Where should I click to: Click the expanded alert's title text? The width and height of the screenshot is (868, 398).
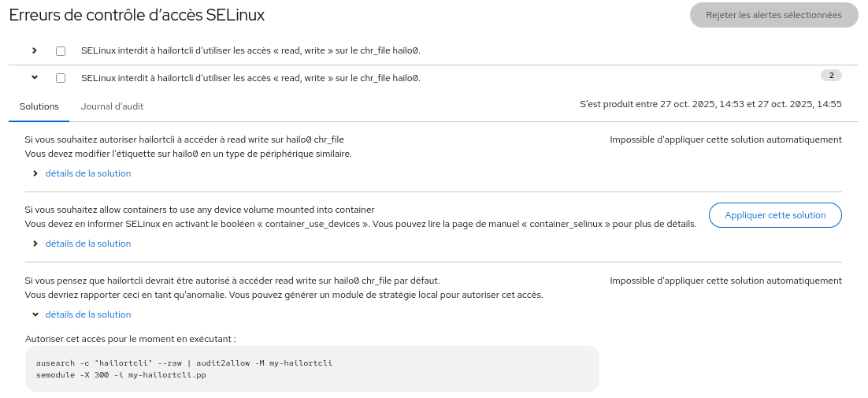click(x=250, y=78)
